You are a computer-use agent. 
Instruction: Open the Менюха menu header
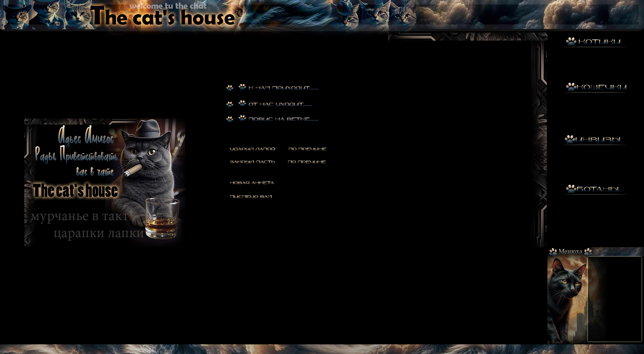click(570, 251)
